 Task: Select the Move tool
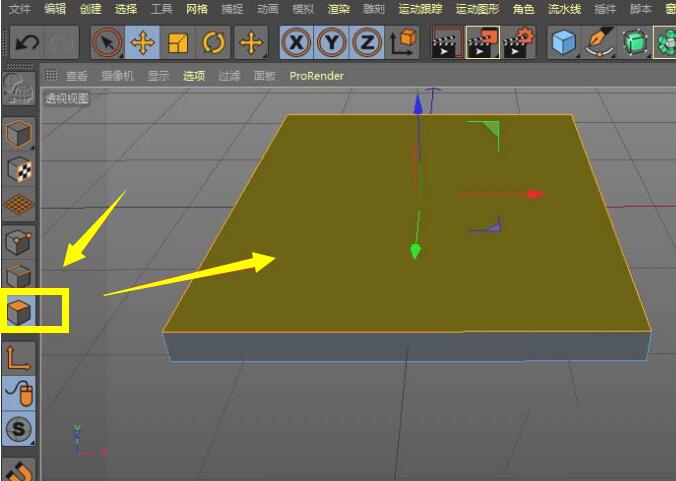pos(142,42)
